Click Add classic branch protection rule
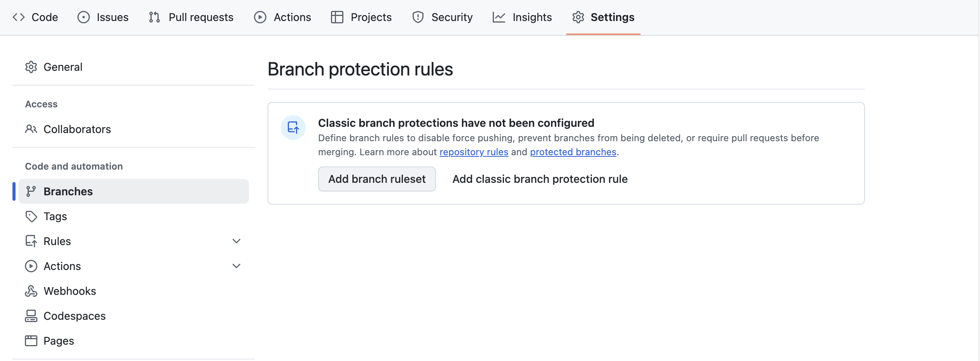The width and height of the screenshot is (980, 361). click(540, 179)
